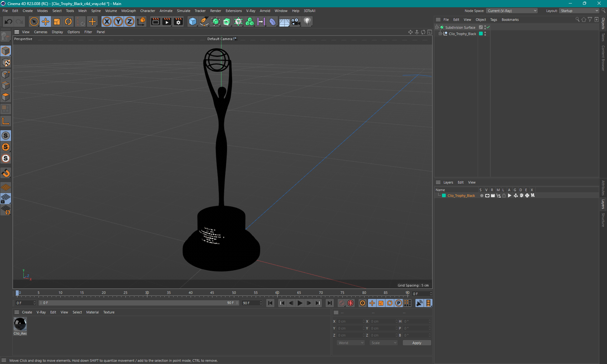
Task: Go to the start of animation
Action: coord(270,303)
